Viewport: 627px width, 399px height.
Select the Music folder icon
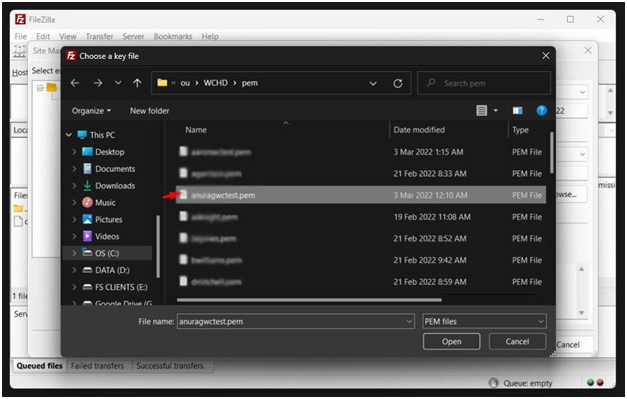(87, 202)
